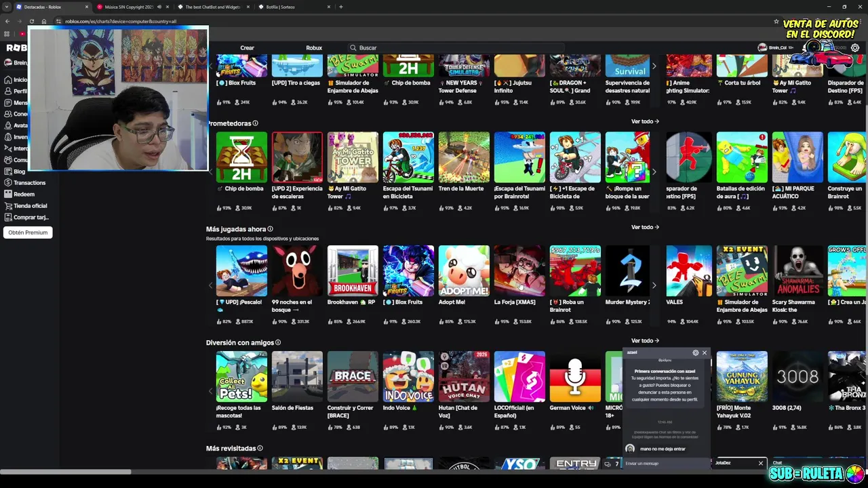Click the Enviar un mensaje chat input
This screenshot has height=488, width=868.
[x=667, y=464]
